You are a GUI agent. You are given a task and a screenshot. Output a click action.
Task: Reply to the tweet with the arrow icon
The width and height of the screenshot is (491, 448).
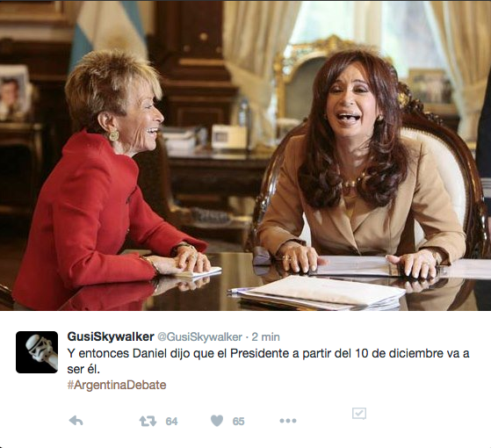click(76, 421)
